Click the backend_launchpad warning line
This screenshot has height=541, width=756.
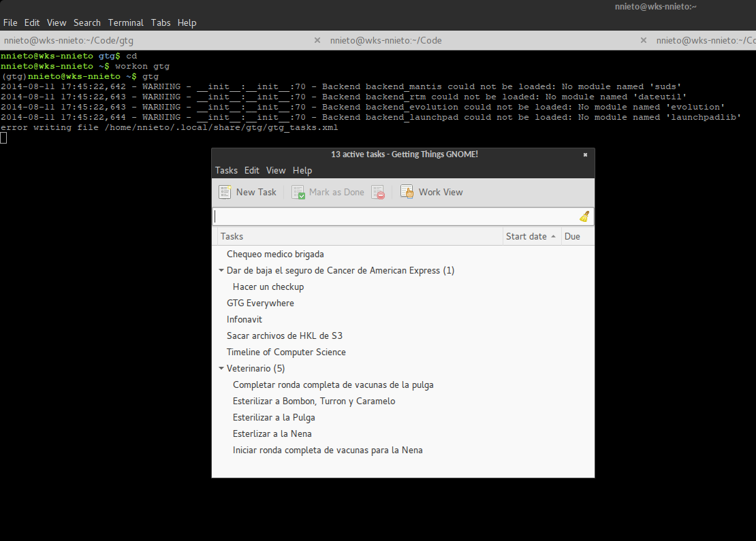coord(371,117)
